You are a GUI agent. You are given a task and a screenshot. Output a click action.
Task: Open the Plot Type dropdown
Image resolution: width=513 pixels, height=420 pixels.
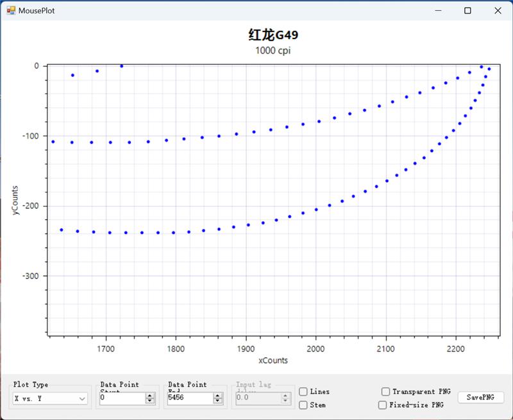pos(51,398)
